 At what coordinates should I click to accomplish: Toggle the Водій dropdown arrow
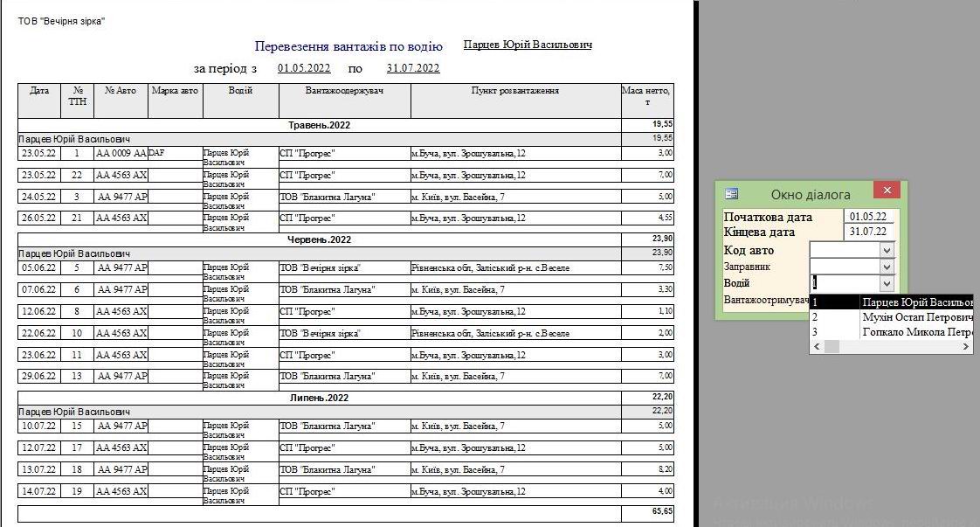pos(887,283)
